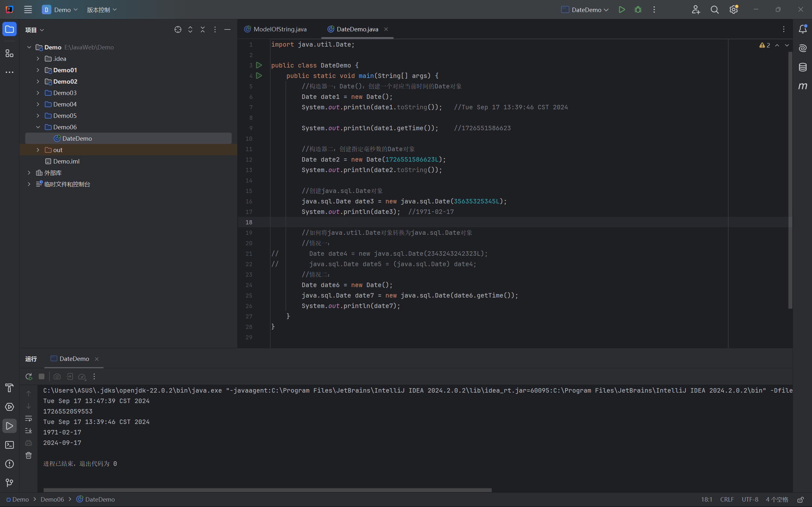This screenshot has height=507, width=812.
Task: Open the Git version control tool window
Action: click(x=10, y=483)
